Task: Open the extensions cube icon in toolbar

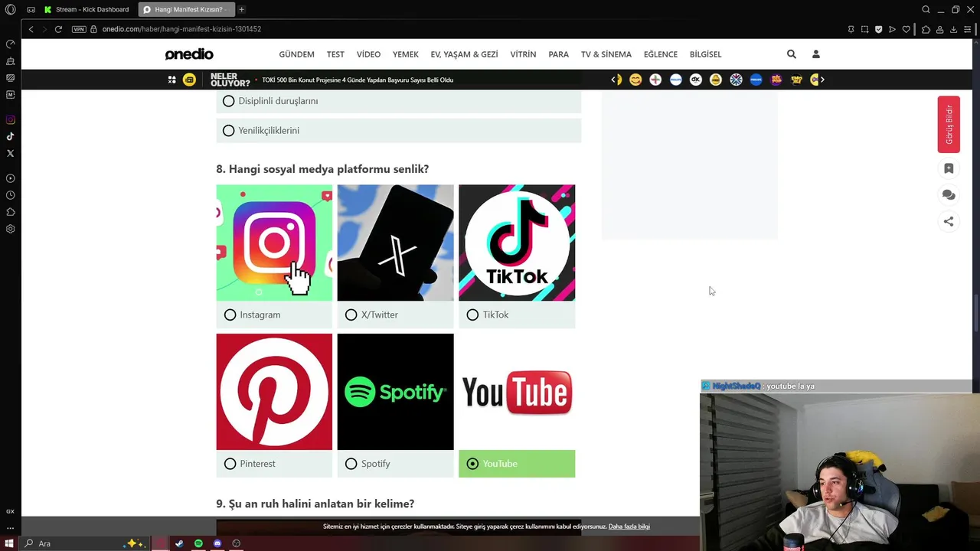Action: tap(926, 29)
